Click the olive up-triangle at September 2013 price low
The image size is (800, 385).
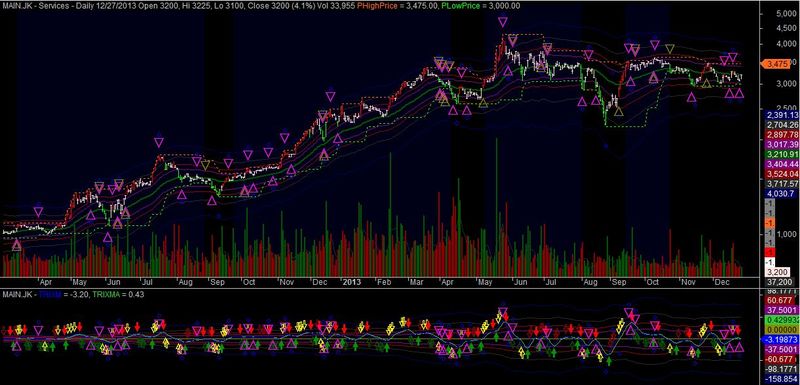619,112
